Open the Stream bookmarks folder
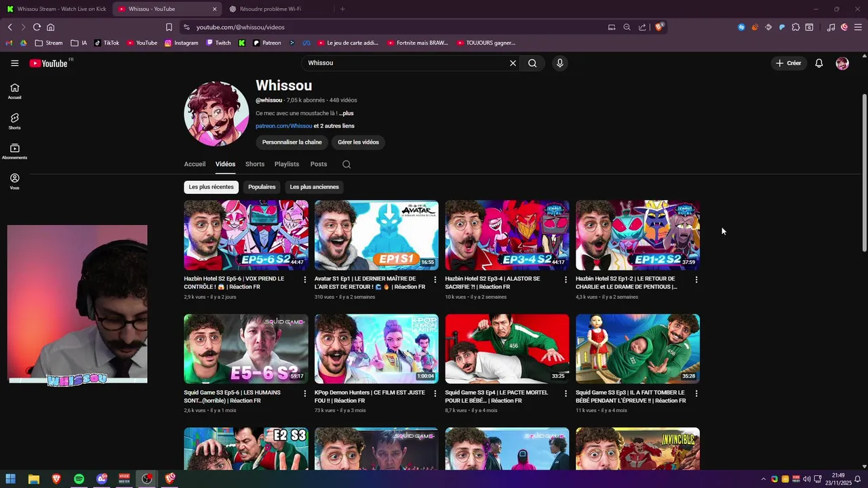 pyautogui.click(x=49, y=43)
